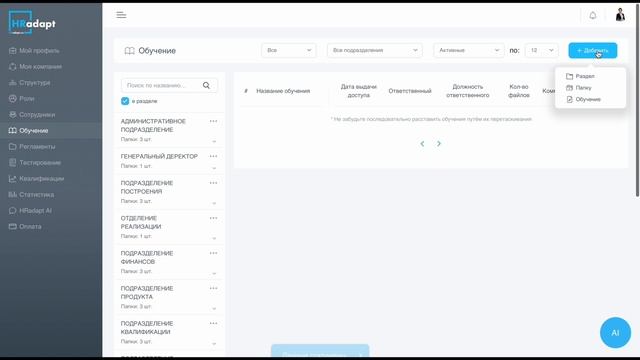Click the search magnifier icon
The width and height of the screenshot is (640, 360).
[206, 85]
